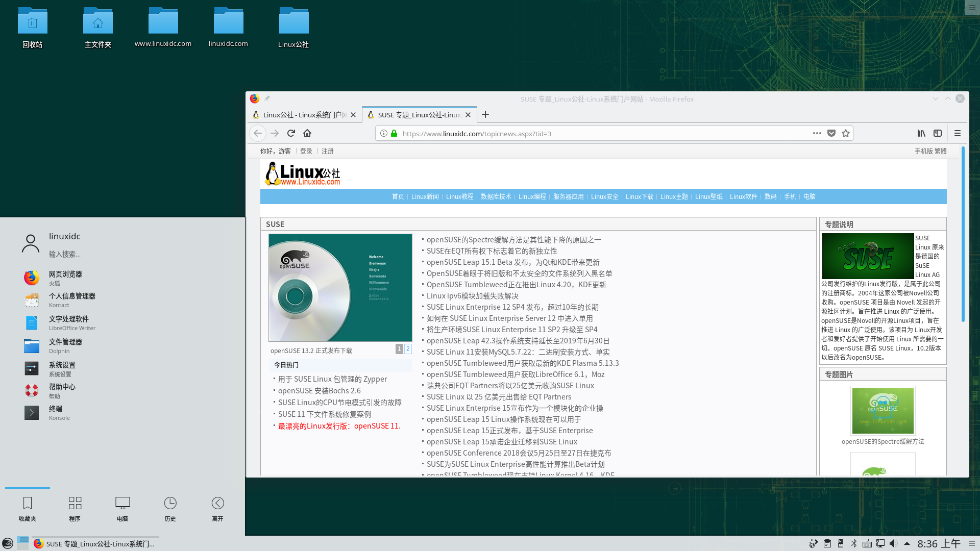Show site information icon in URL bar

384,133
